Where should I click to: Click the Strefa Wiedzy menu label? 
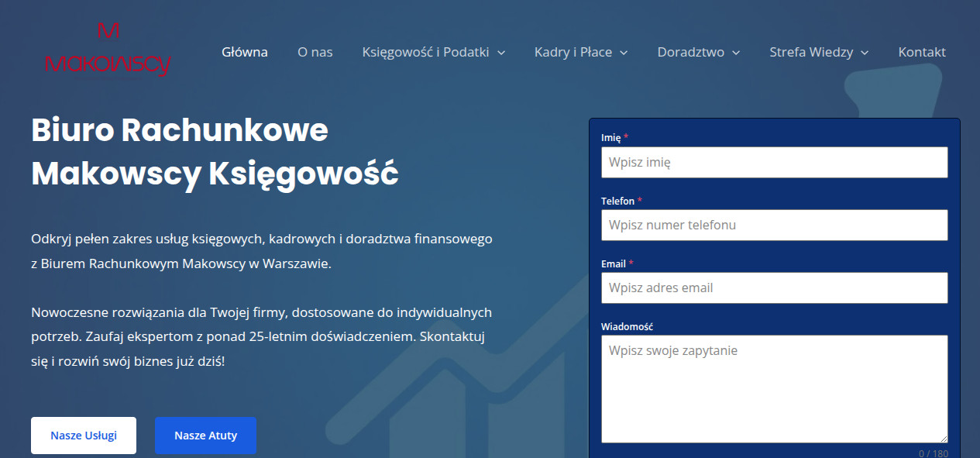click(810, 52)
